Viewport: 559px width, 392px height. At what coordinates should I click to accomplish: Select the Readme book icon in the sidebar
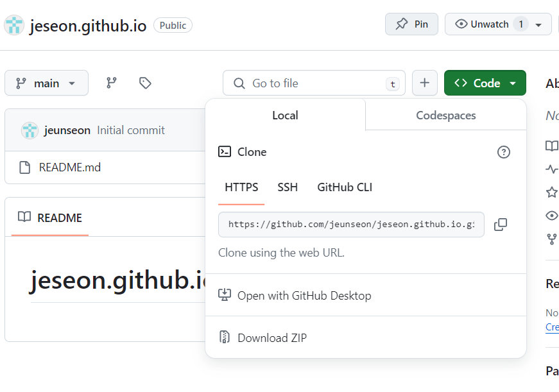tap(551, 146)
